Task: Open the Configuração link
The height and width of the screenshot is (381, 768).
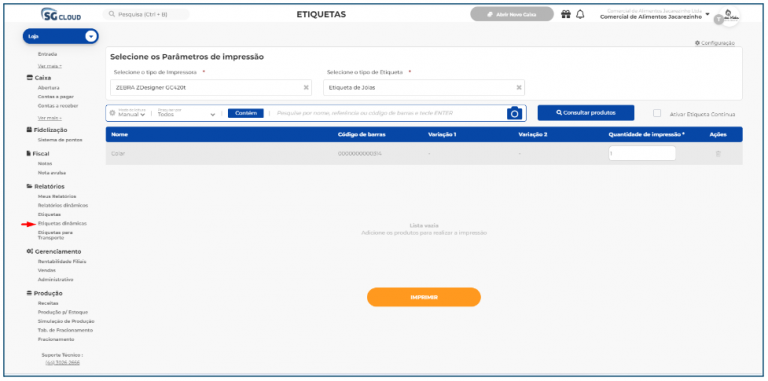Action: click(715, 43)
